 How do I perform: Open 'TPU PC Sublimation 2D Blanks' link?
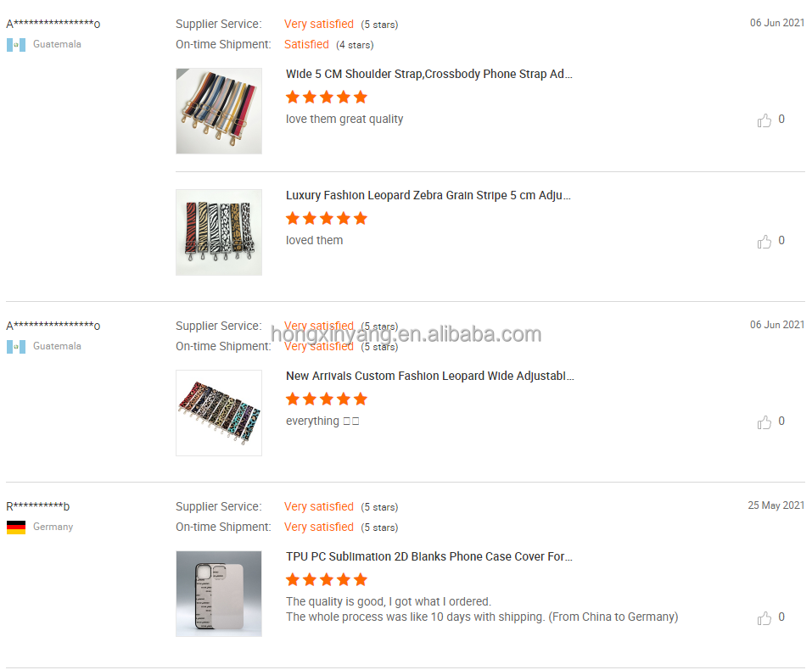428,556
